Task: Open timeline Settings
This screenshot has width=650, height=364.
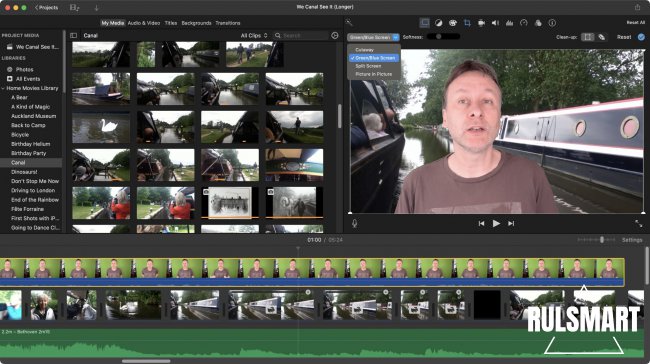Action: coord(632,240)
